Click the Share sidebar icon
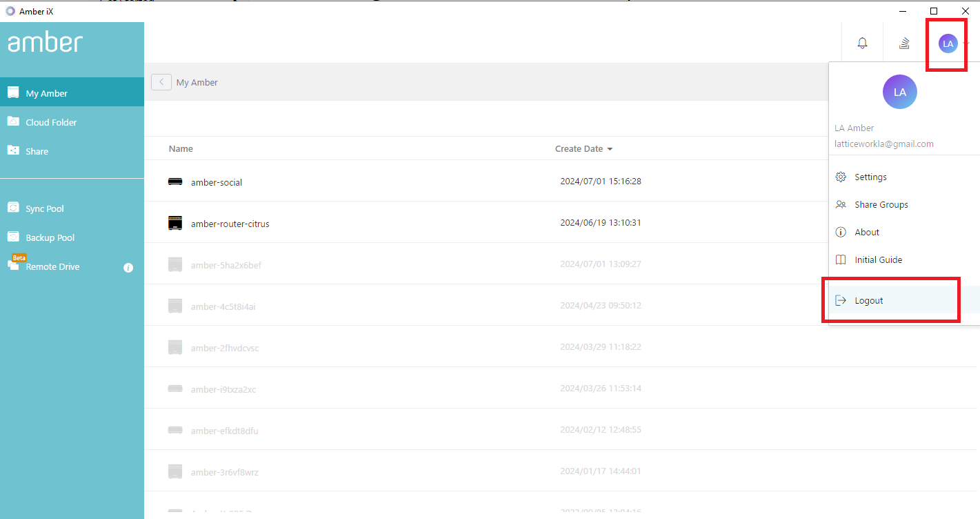980x519 pixels. pyautogui.click(x=13, y=150)
